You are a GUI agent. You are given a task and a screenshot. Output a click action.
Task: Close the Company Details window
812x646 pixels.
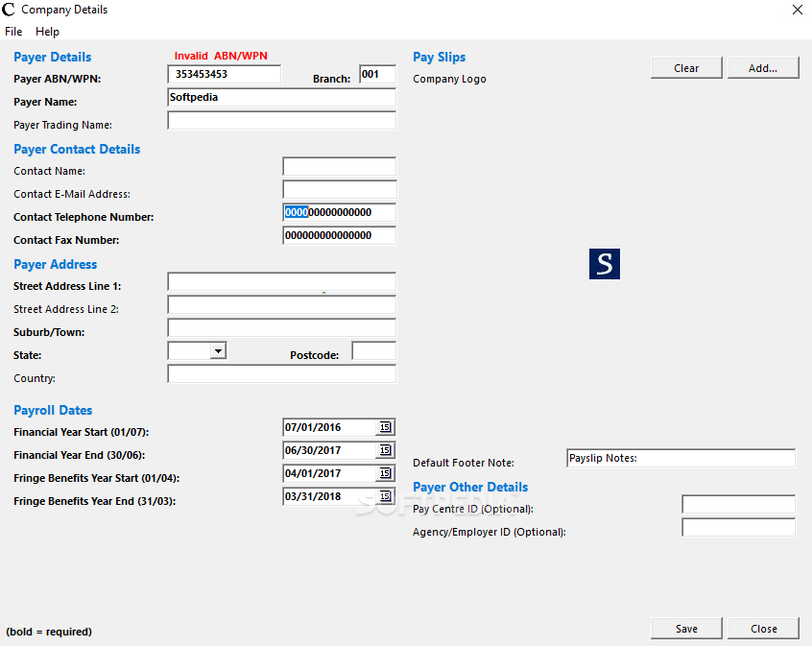(x=797, y=10)
